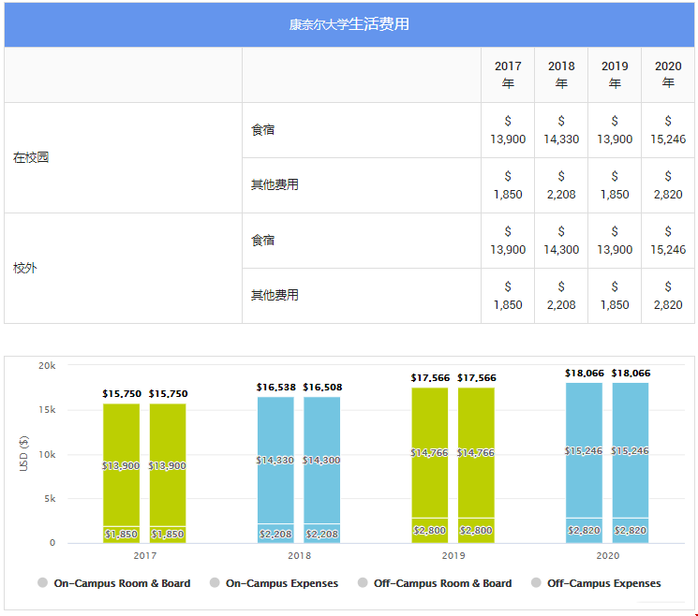Click the first $15,750 label above 2017 bars
Screen dimensions: 698x616
(122, 393)
